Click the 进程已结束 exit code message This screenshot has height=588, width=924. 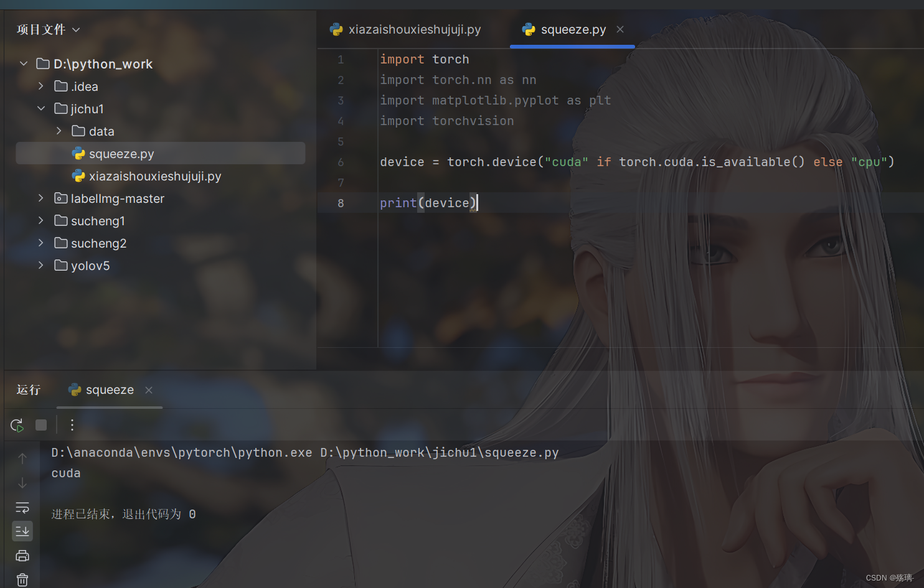[123, 515]
